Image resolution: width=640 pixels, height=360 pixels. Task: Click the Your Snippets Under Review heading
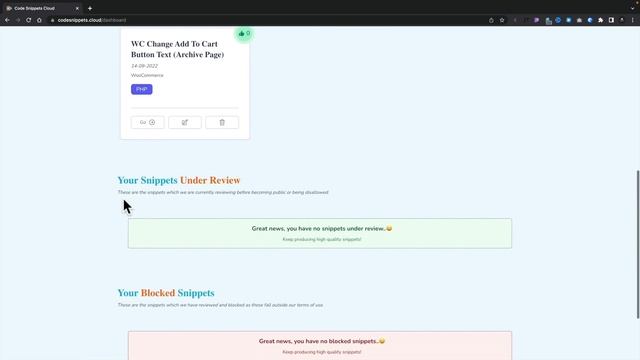tap(179, 180)
